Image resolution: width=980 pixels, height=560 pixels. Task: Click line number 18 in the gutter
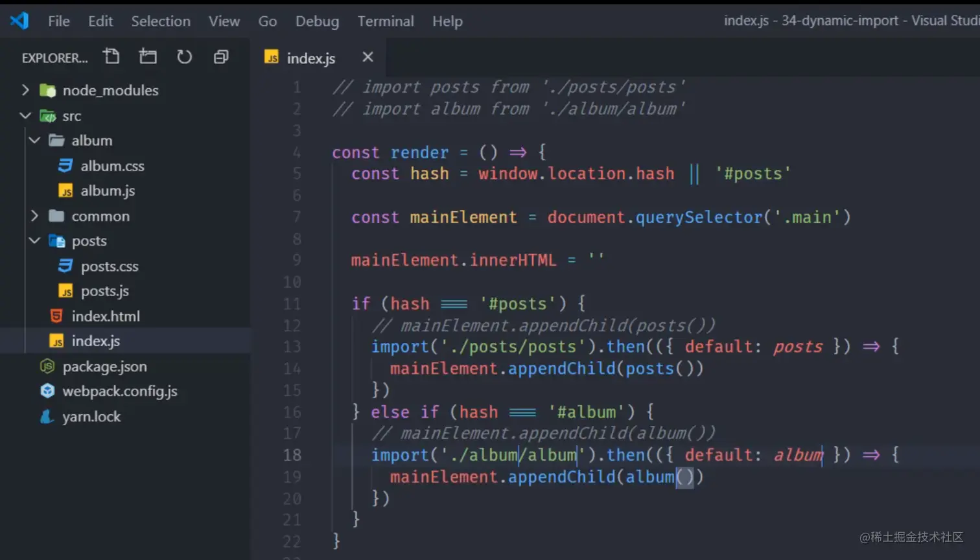292,455
